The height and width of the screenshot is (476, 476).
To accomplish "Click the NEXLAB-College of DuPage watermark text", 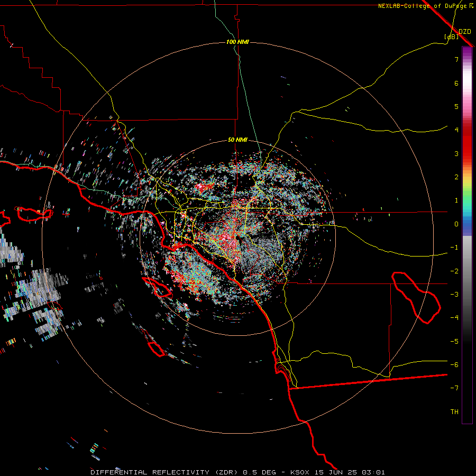I will point(425,6).
